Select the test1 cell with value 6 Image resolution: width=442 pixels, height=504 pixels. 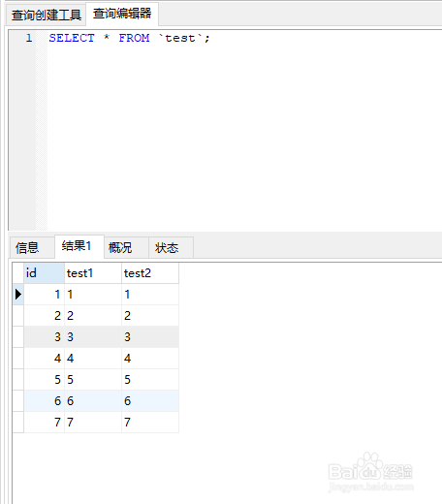(93, 401)
